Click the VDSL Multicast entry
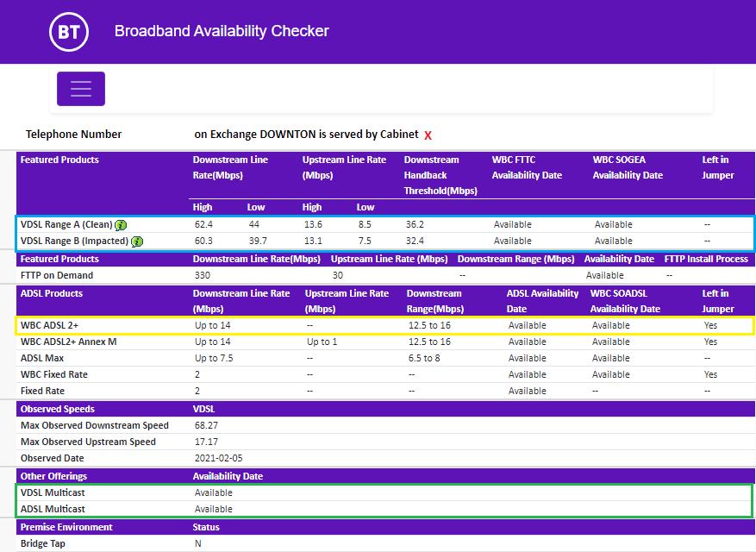Image resolution: width=756 pixels, height=552 pixels. [53, 492]
